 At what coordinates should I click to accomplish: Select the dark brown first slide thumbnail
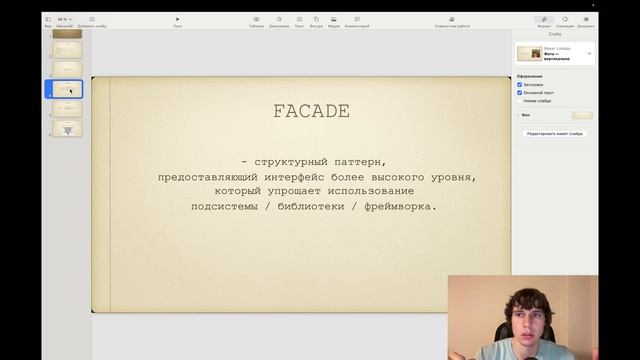pyautogui.click(x=67, y=34)
